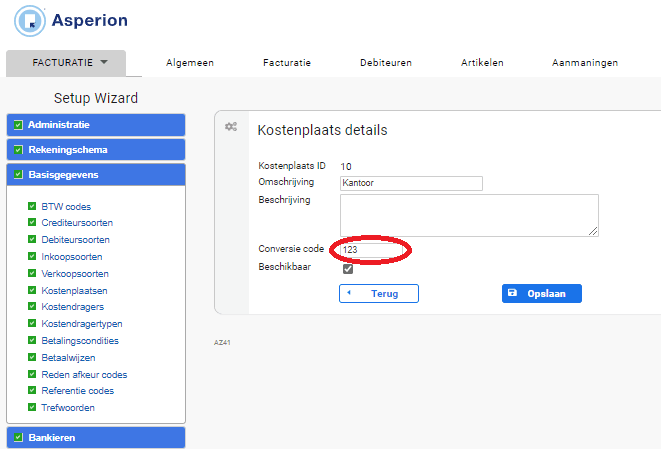Open the Inkoopsoorten link
661x449 pixels.
tap(72, 257)
